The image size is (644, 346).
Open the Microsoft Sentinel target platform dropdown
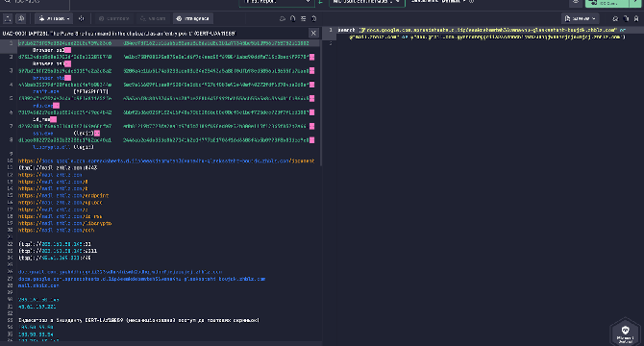[x=367, y=3]
